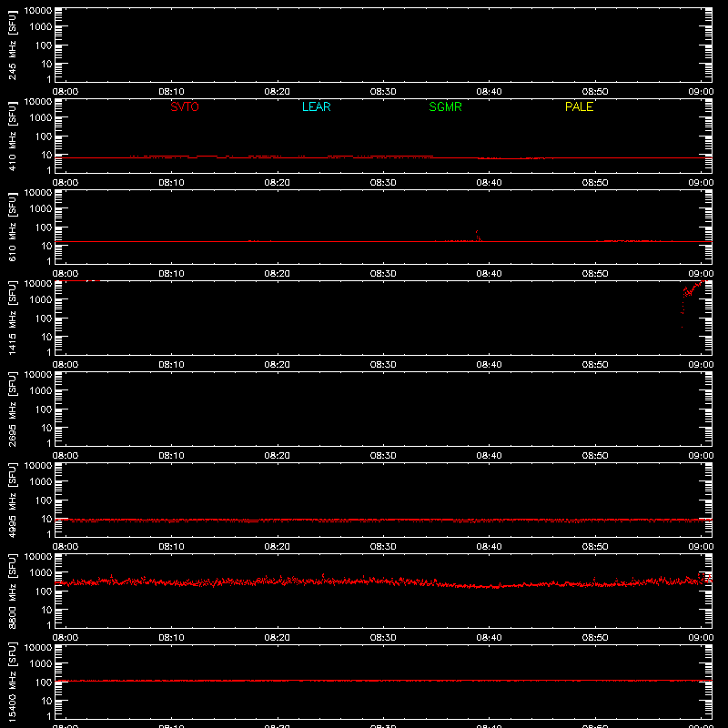Click 08:00 tick label below 8800 MHz panel
Image resolution: width=728 pixels, height=728 pixels.
click(66, 638)
